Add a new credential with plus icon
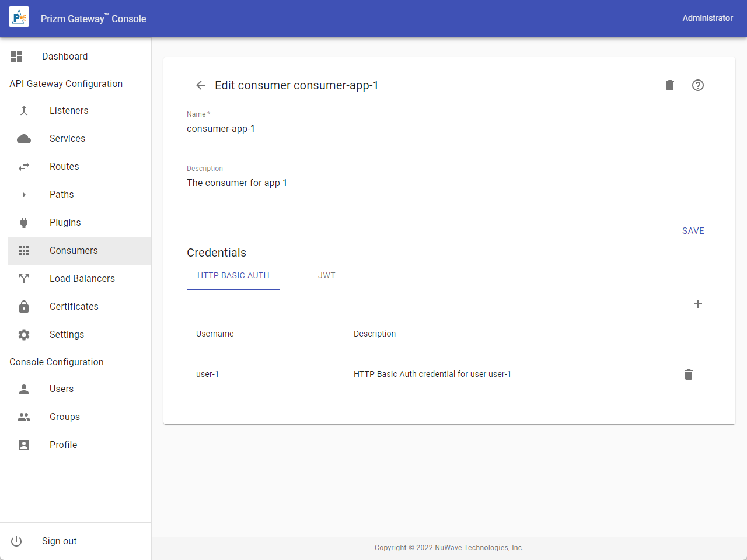747x560 pixels. 697,304
